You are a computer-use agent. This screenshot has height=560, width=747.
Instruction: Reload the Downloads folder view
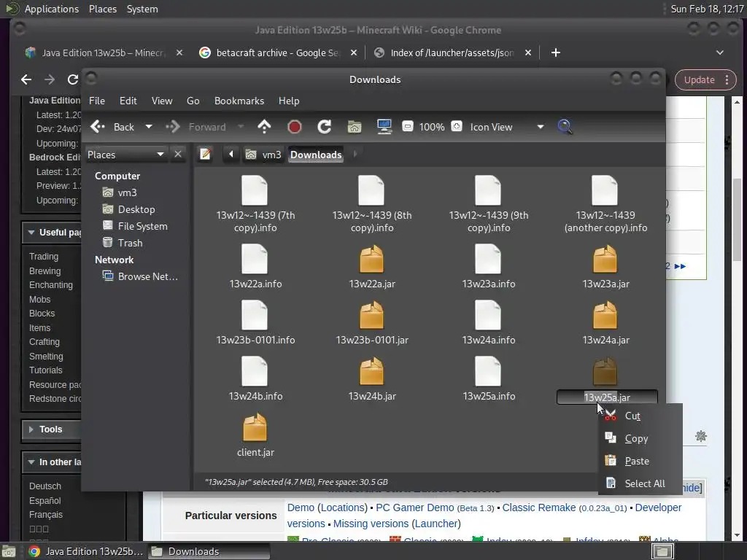[x=325, y=127]
